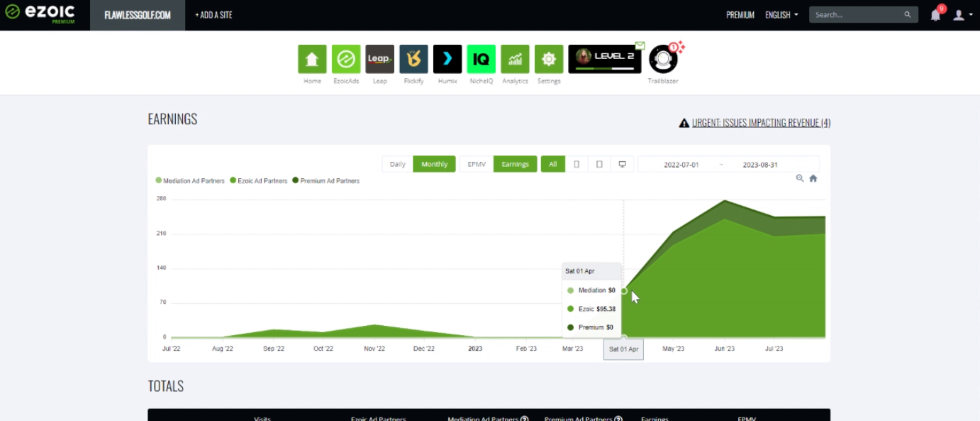Open Urgent: Issues Impacting Revenue link
The image size is (980, 421).
click(762, 123)
